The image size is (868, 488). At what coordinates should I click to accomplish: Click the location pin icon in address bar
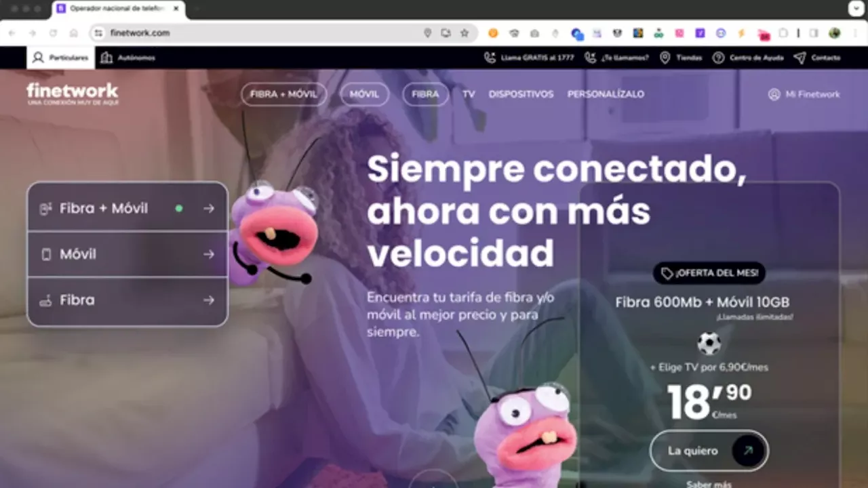click(x=427, y=33)
